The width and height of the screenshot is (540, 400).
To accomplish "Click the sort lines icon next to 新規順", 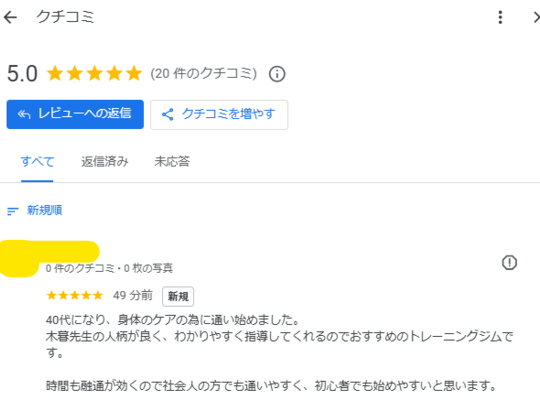I will 13,211.
